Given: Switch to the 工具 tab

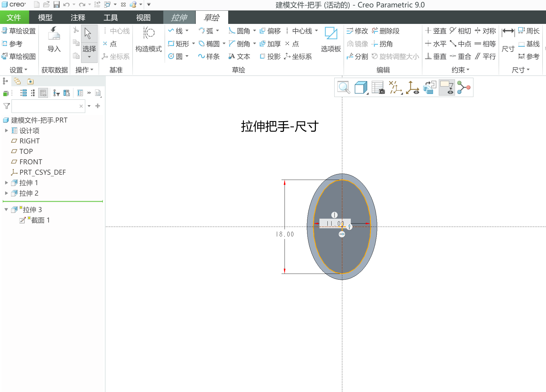Looking at the screenshot, I should [111, 17].
